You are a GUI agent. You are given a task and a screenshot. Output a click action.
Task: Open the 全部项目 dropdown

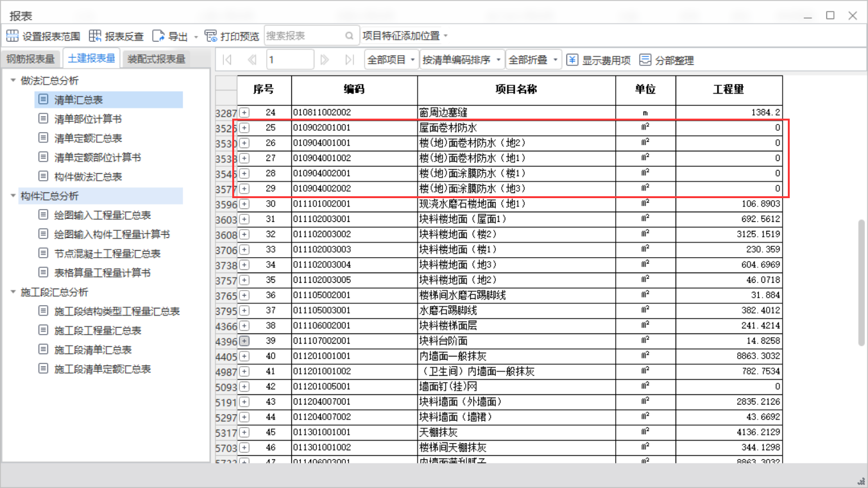click(391, 60)
